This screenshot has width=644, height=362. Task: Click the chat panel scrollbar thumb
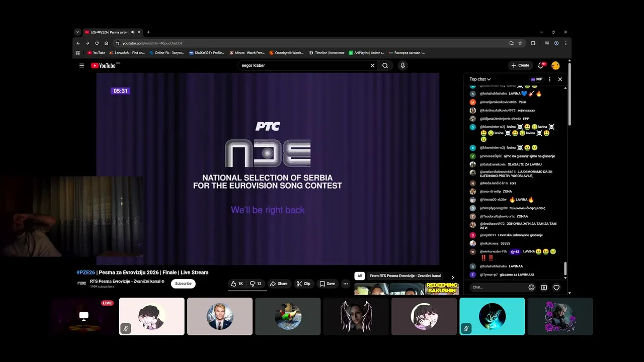point(565,268)
